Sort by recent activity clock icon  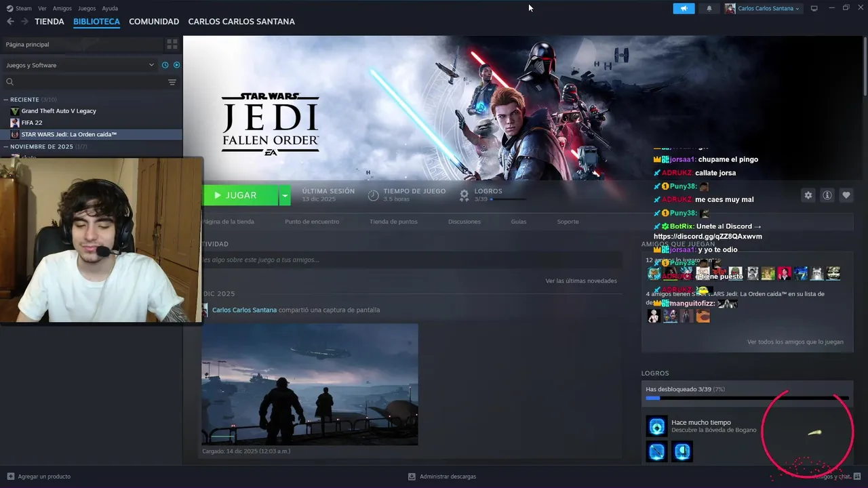165,65
